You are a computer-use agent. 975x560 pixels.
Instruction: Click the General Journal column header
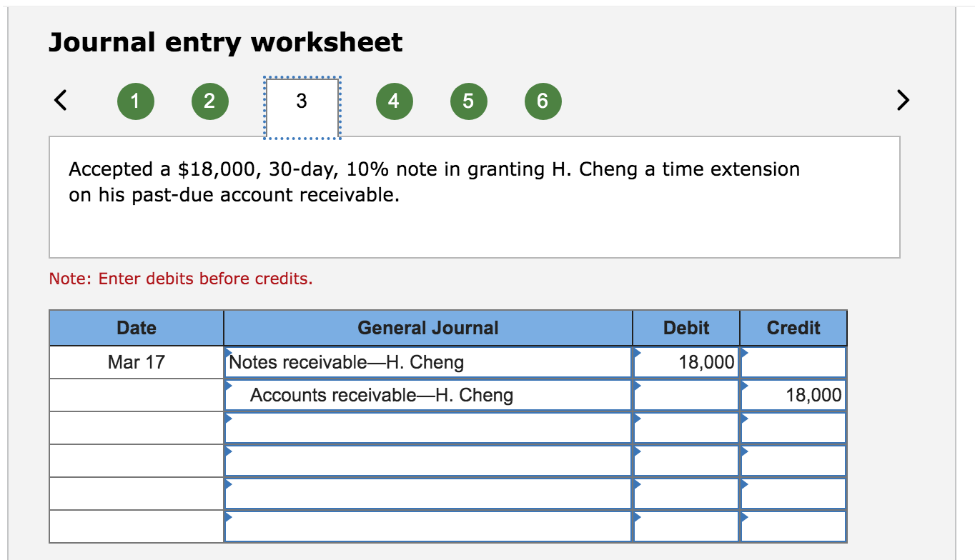click(x=428, y=328)
